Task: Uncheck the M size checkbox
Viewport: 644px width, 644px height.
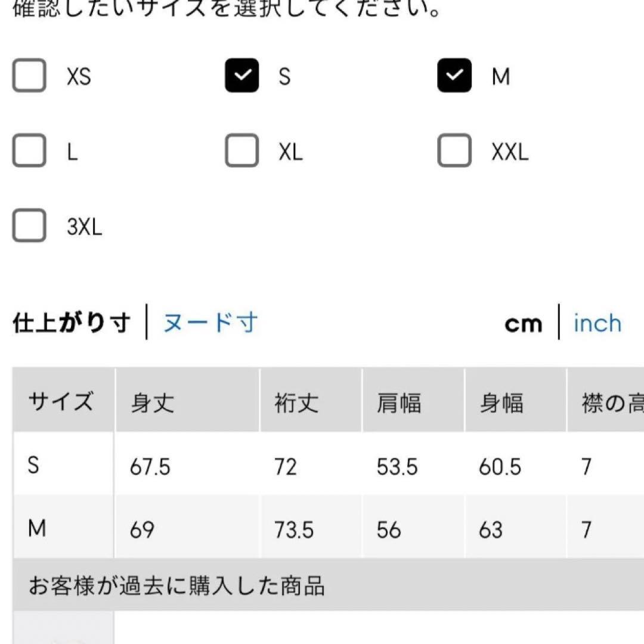Action: pyautogui.click(x=454, y=76)
